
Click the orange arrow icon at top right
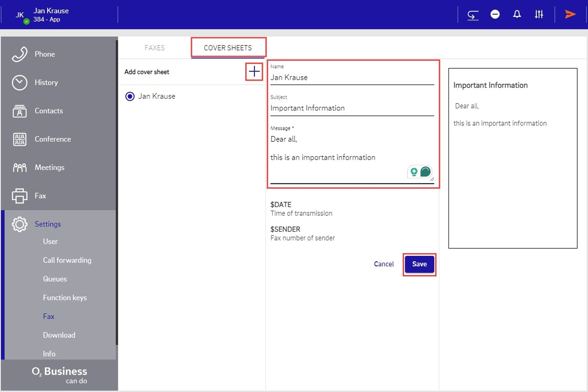click(x=570, y=14)
